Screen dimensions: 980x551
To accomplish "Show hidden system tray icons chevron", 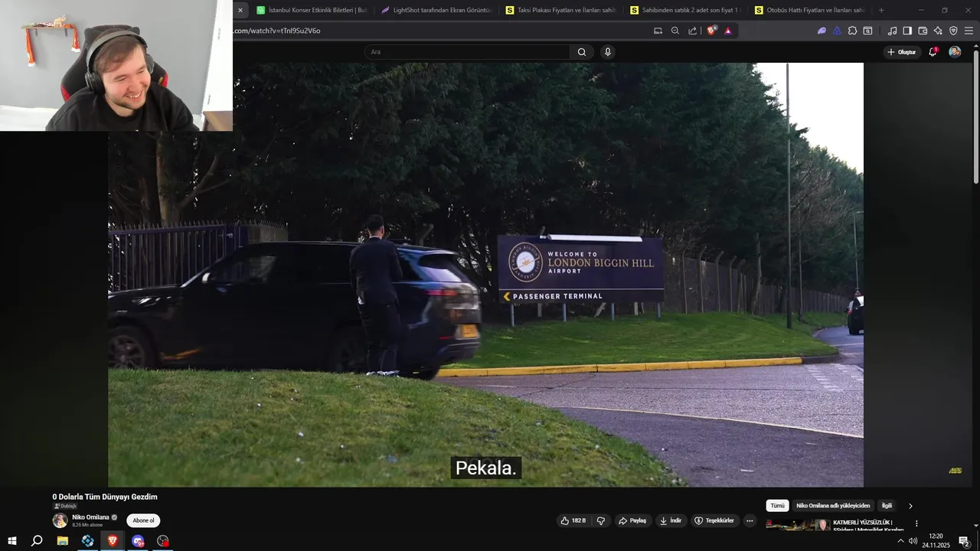I will point(900,541).
